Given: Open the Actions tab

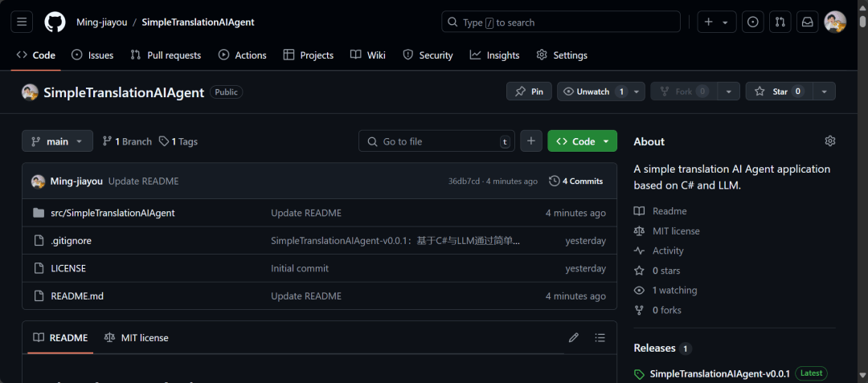Looking at the screenshot, I should [x=243, y=55].
